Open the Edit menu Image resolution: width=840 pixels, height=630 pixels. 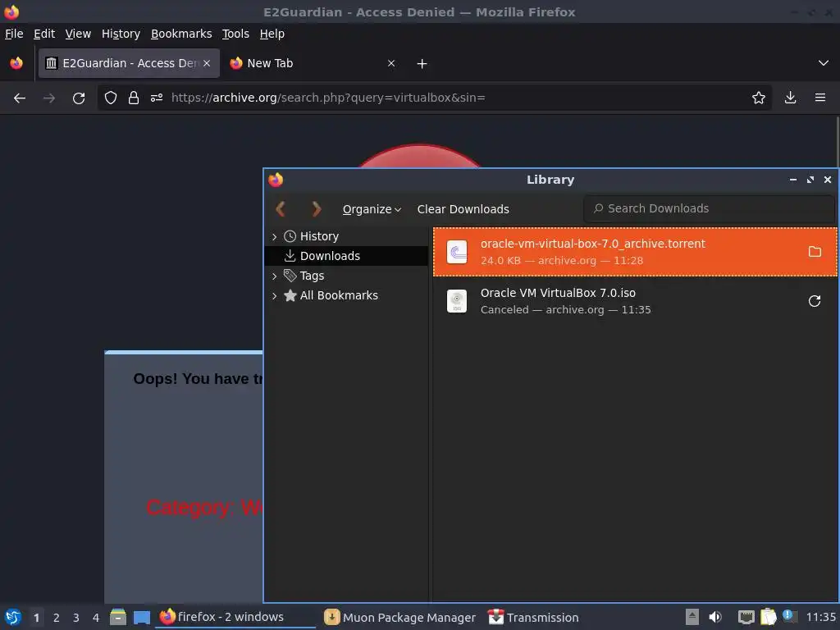(x=44, y=34)
